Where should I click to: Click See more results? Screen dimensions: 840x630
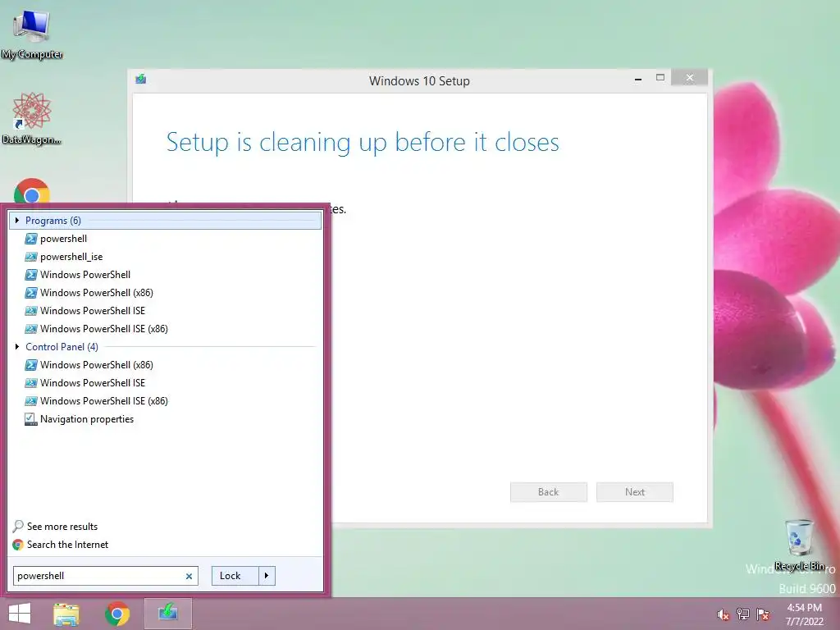(x=62, y=526)
